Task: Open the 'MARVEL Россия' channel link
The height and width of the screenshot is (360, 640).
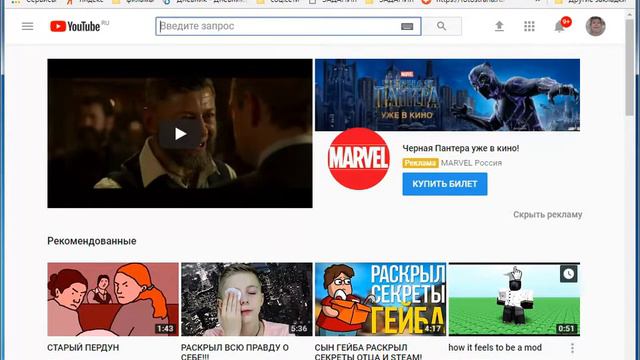Action: [x=471, y=163]
